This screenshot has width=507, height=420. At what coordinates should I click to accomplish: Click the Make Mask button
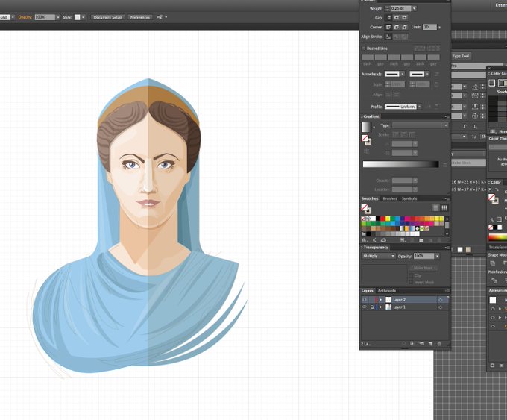click(423, 268)
